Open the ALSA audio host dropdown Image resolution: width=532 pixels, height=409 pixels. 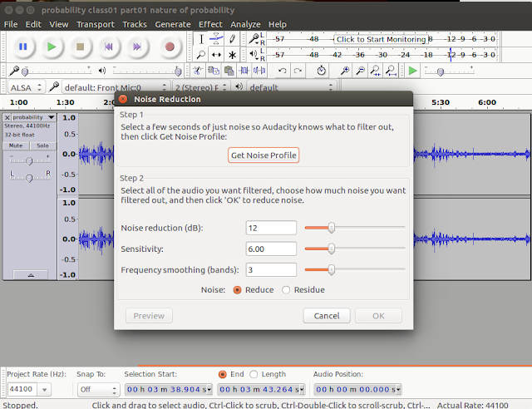26,87
